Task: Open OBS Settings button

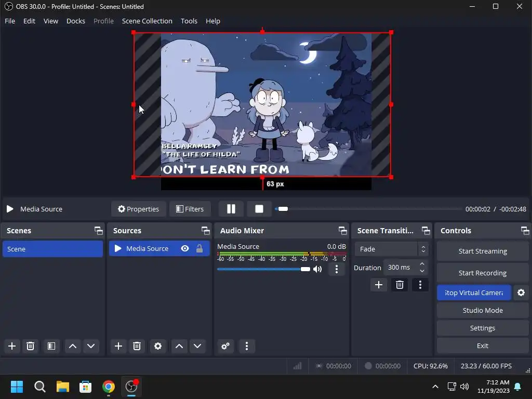Action: 483,328
